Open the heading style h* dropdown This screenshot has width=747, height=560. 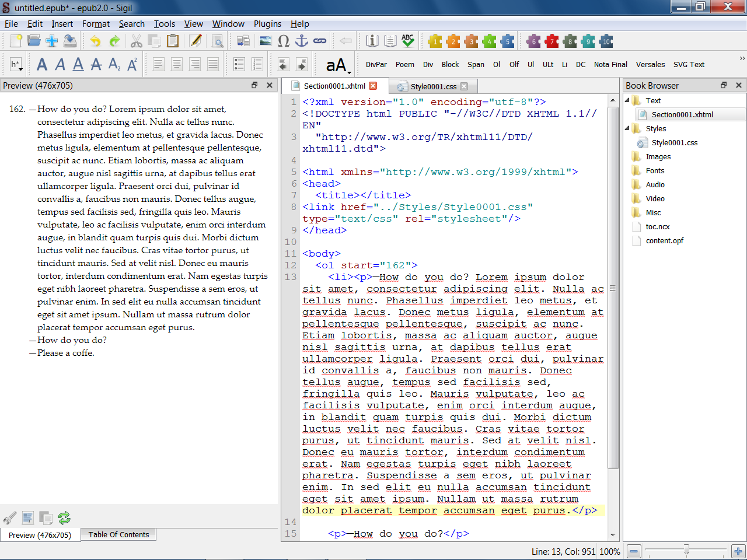tap(16, 65)
